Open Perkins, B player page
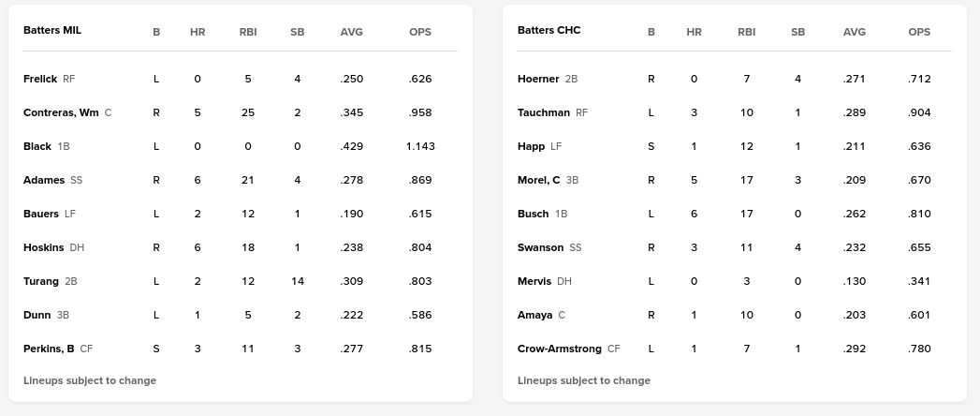This screenshot has height=416, width=980. [49, 349]
